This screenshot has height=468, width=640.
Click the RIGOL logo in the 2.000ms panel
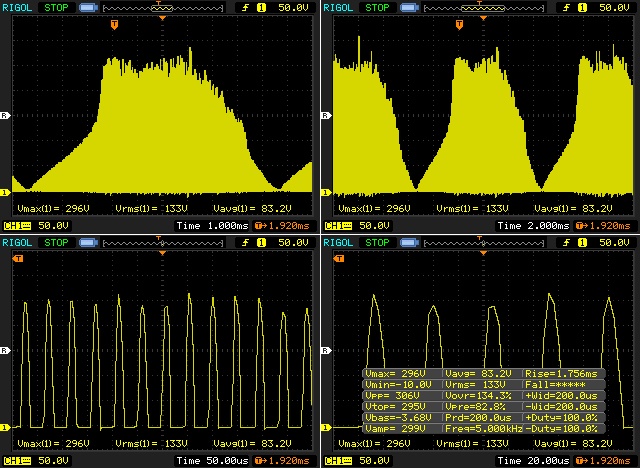tap(338, 7)
